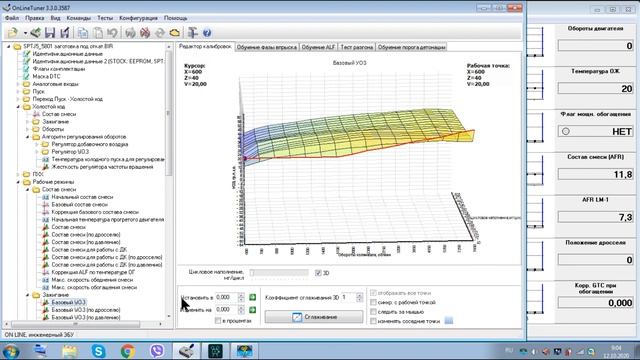Viewport: 640px width, 360px height.
Task: Collapse the Холостой ход folder
Action: (18, 107)
